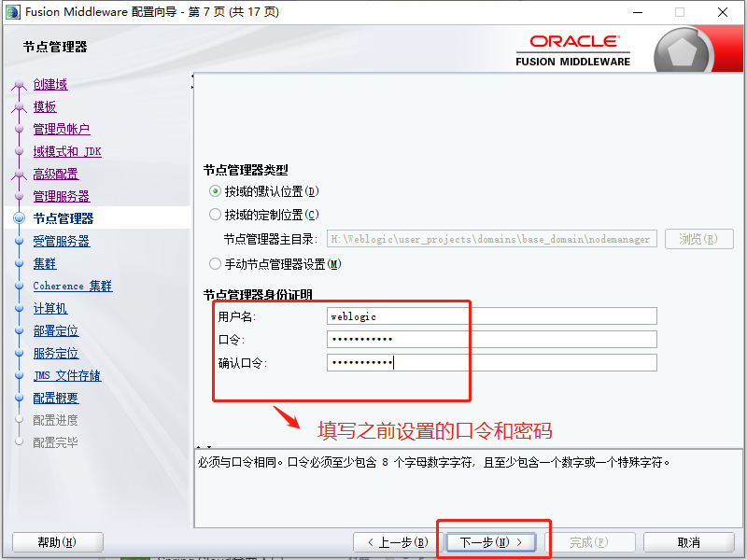
Task: Open Coherence 集群 step link
Action: tap(73, 286)
